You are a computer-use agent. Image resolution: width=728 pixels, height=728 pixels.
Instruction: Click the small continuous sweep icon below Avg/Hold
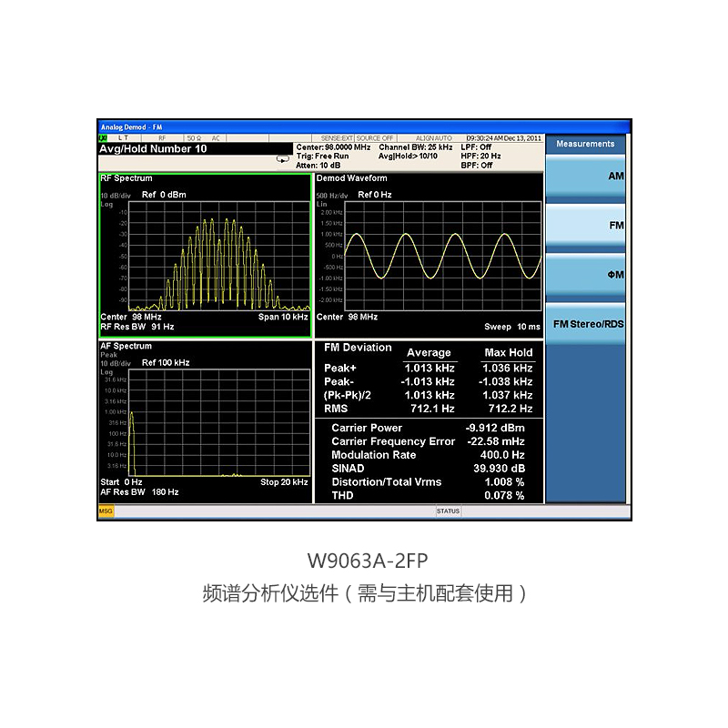(282, 160)
